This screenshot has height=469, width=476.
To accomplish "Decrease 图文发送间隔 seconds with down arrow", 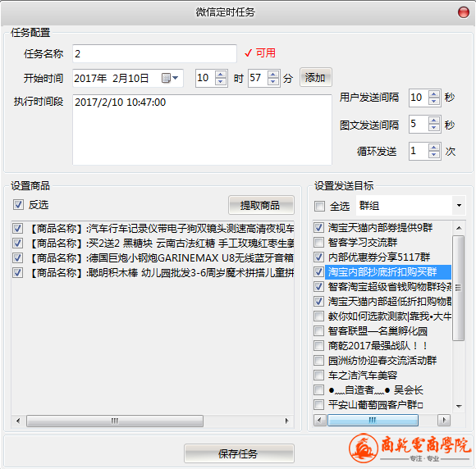I will point(434,127).
